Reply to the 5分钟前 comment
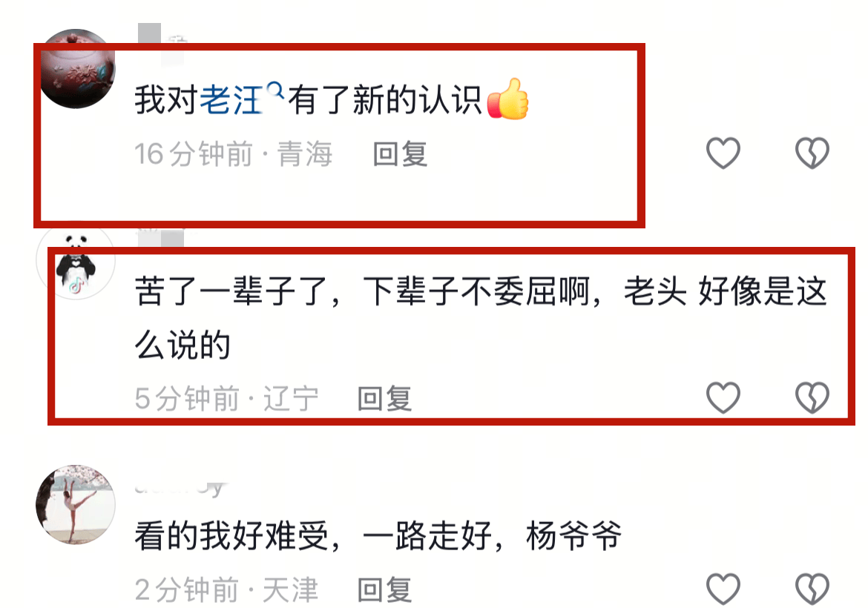Viewport: 868px width, 608px height. click(385, 398)
